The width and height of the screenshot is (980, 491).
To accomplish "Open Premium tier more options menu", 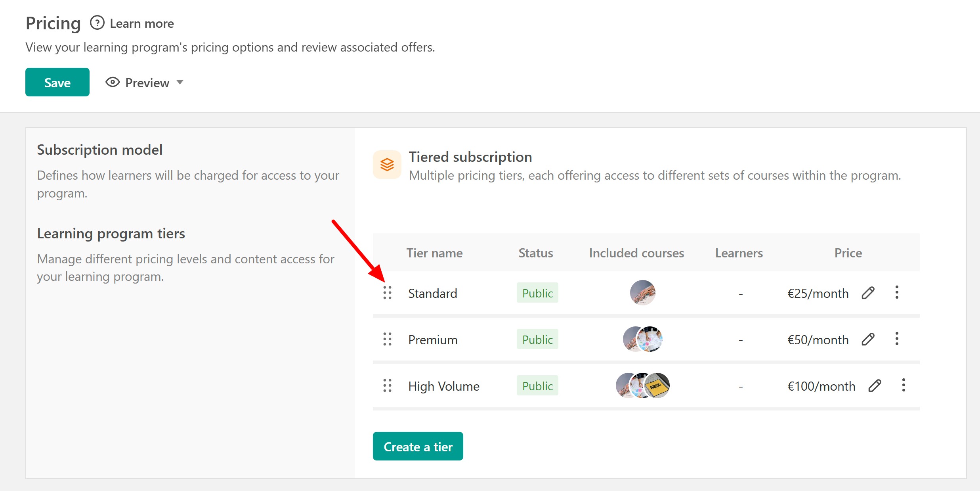I will click(897, 339).
